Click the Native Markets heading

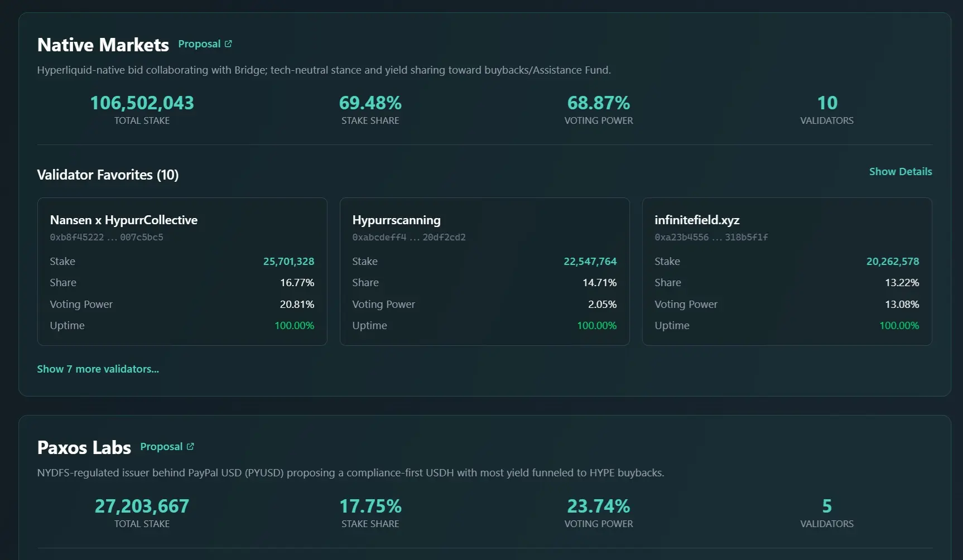(x=103, y=45)
